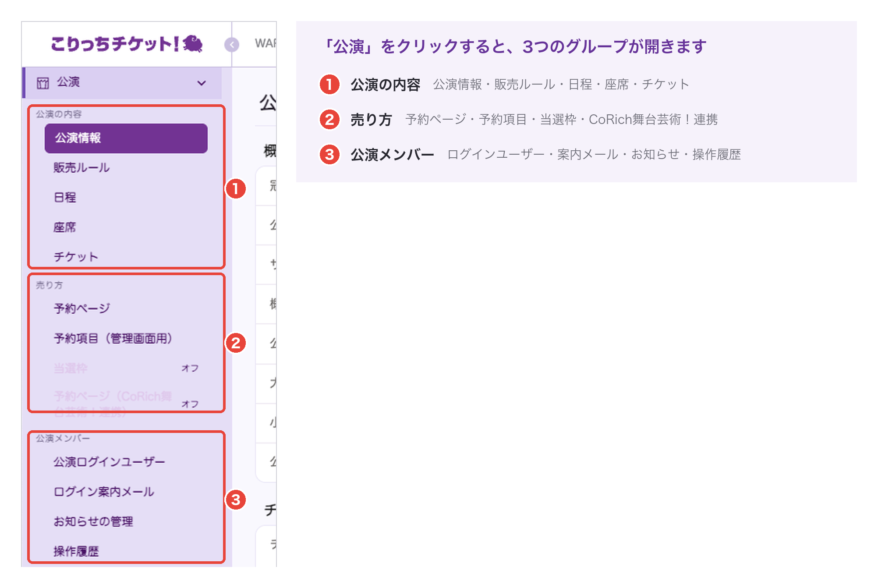Click the bold 売り方 legend text

coord(371,120)
